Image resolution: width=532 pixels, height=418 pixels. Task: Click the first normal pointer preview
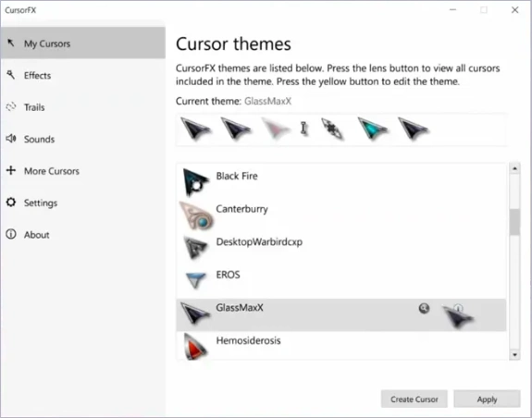pos(195,129)
